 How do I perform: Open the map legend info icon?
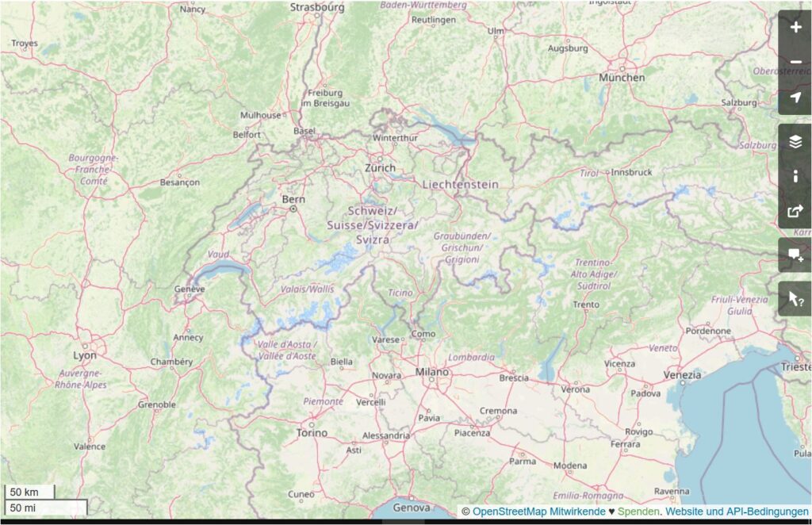(795, 176)
